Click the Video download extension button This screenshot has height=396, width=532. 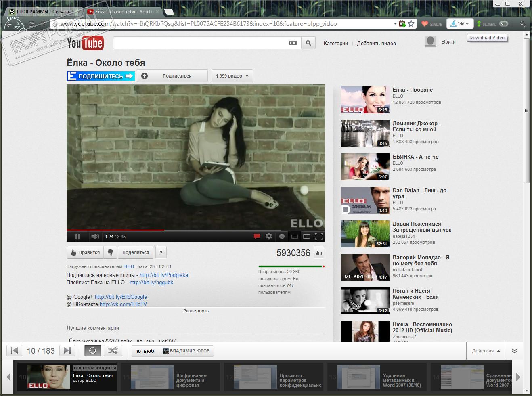460,24
